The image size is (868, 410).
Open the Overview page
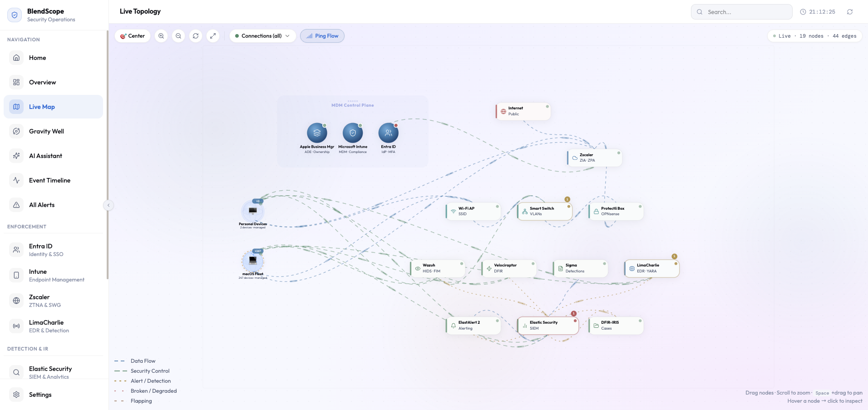coord(53,82)
